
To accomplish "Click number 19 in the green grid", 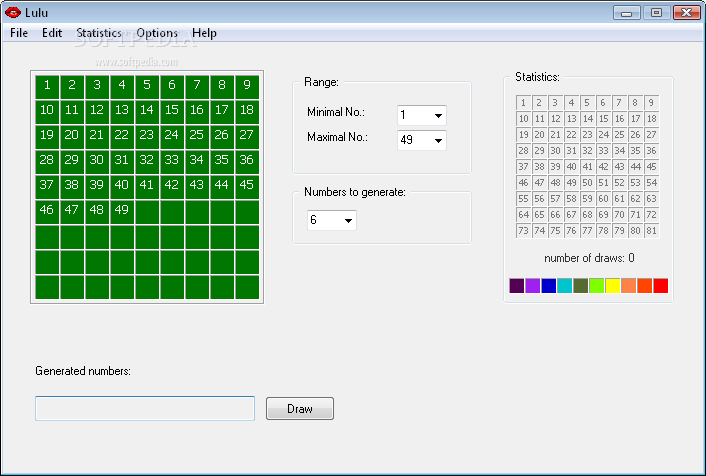I will [x=47, y=137].
